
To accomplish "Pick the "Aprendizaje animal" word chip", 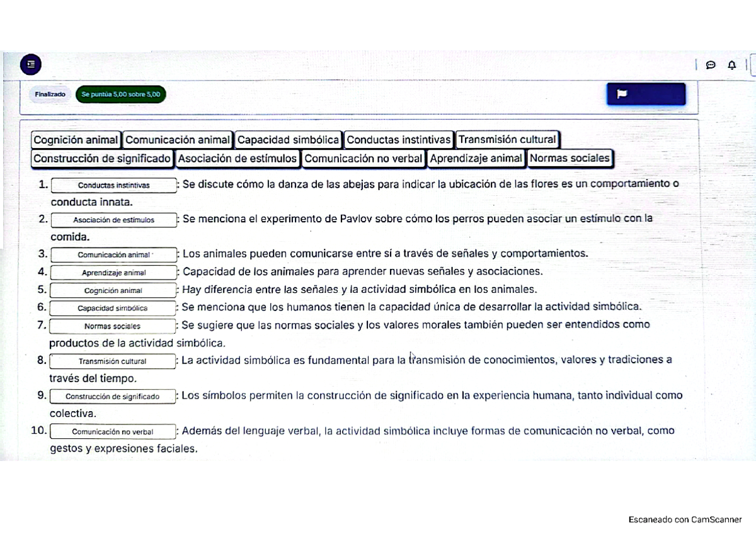I will [x=476, y=159].
